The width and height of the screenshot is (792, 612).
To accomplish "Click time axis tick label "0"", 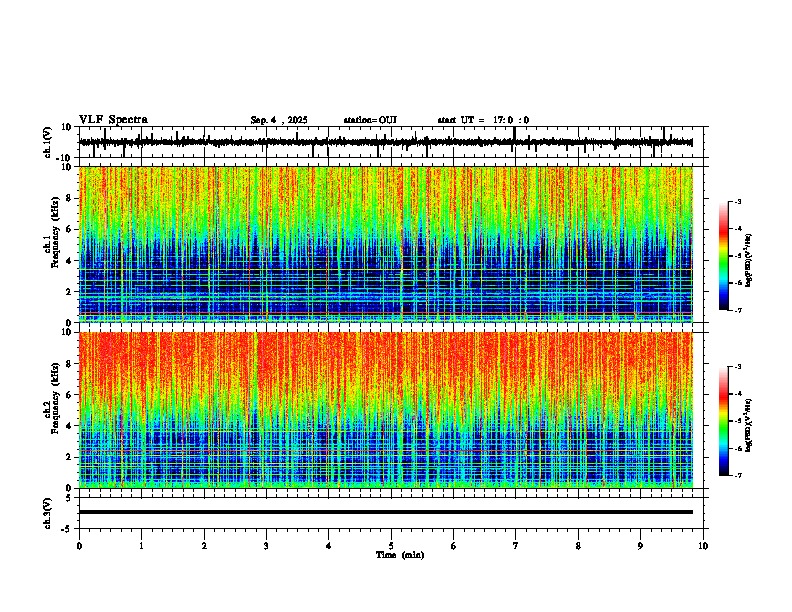I will 79,546.
